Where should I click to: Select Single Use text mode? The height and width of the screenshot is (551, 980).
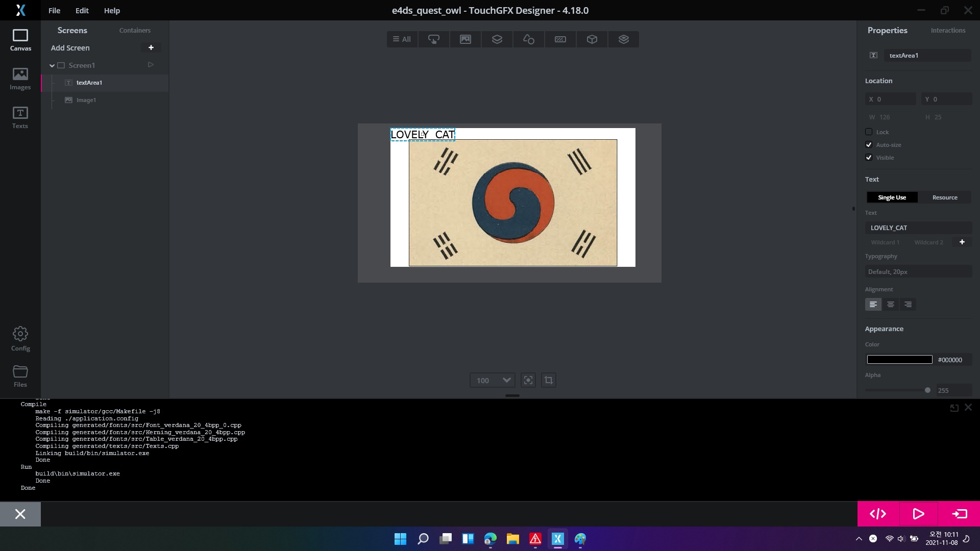[892, 197]
